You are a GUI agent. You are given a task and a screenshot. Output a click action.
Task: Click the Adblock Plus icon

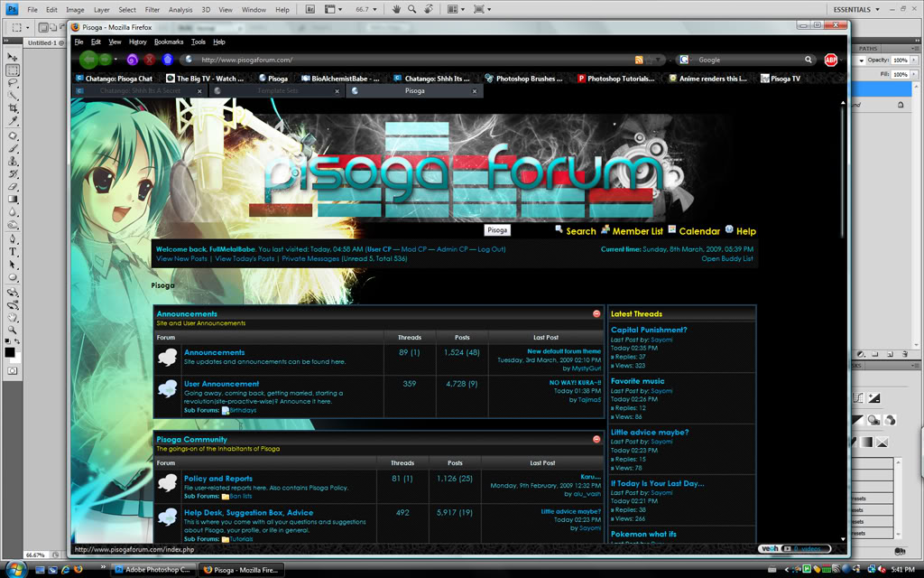click(831, 60)
